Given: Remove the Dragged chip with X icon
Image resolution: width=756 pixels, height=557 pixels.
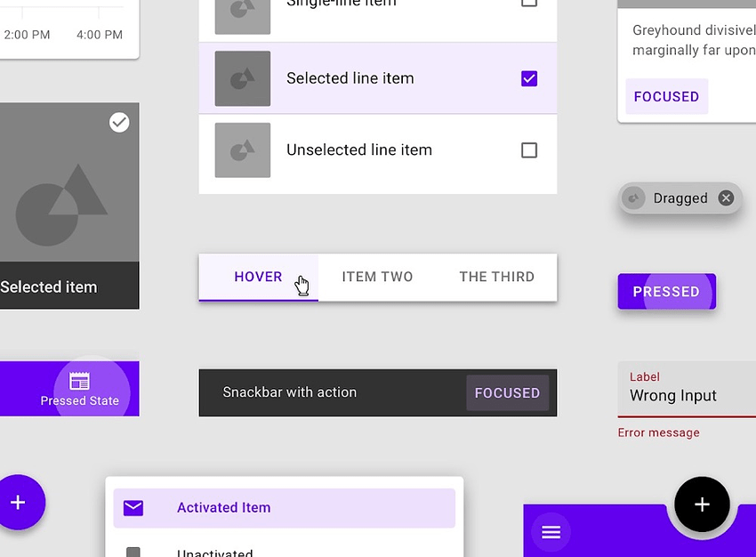Looking at the screenshot, I should click(x=726, y=198).
